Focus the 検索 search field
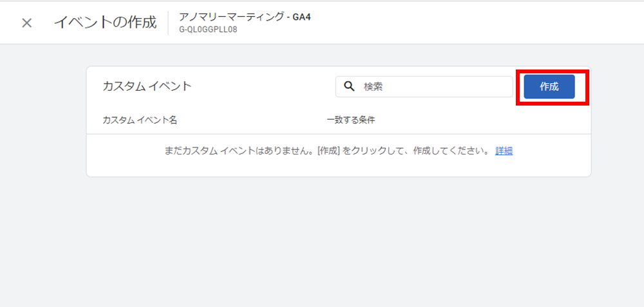644x307 pixels. (424, 87)
